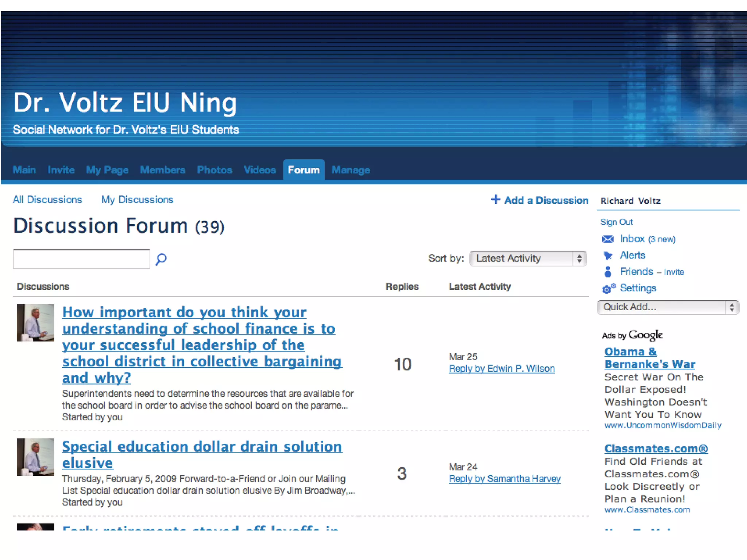The height and width of the screenshot is (560, 747).
Task: Open Reply by Samantha Harvey link
Action: [504, 479]
